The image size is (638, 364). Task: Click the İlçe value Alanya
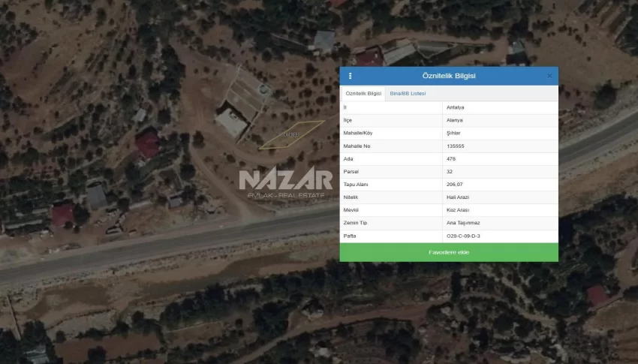click(x=455, y=120)
